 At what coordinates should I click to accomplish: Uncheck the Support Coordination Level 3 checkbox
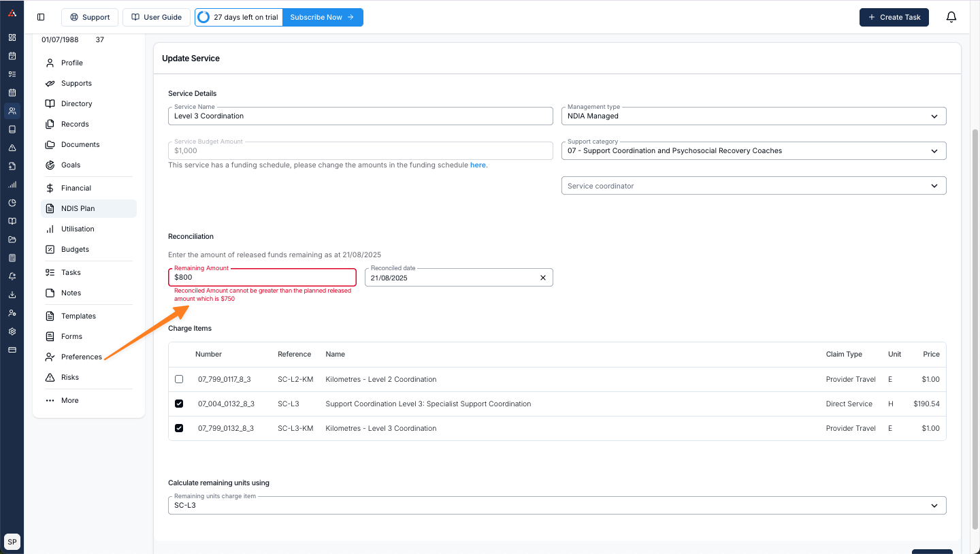click(x=179, y=404)
